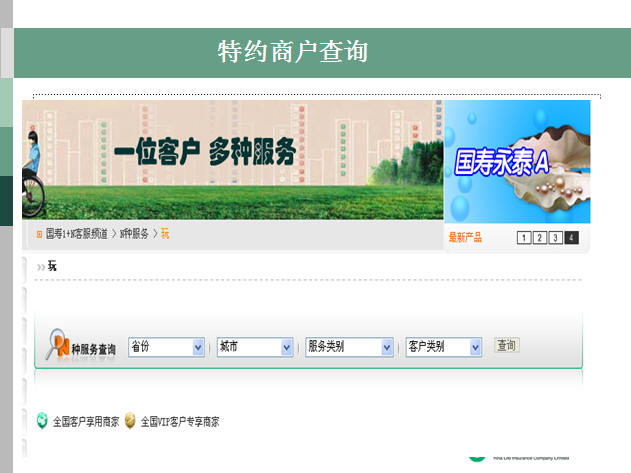Open the 国寿永泰A product banner
Image resolution: width=631 pixels, height=473 pixels.
(x=517, y=161)
